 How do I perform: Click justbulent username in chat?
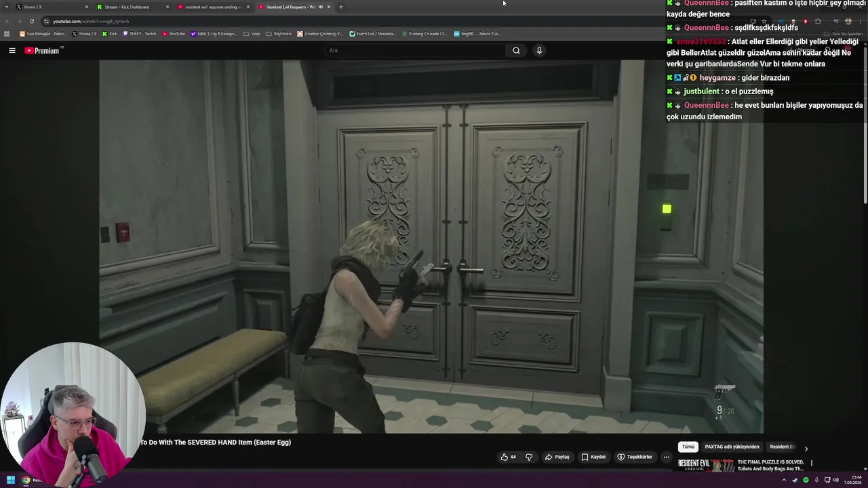701,91
